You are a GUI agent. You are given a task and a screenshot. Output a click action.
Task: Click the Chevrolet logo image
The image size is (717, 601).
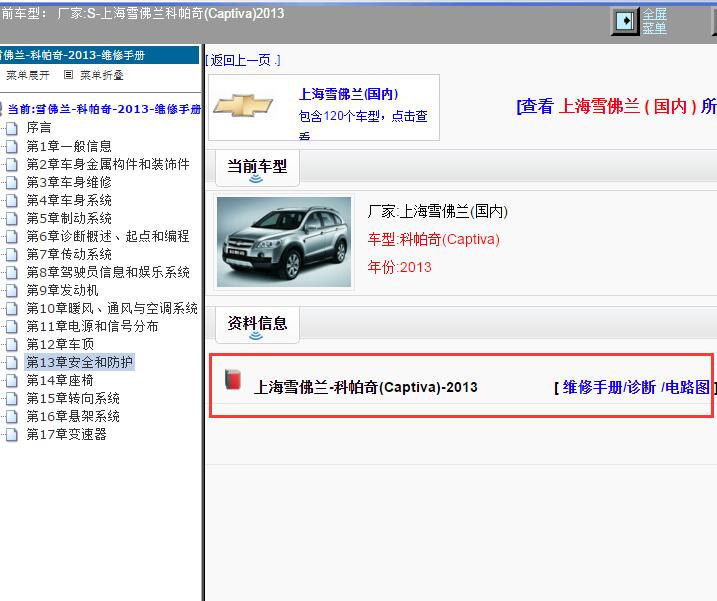click(243, 105)
